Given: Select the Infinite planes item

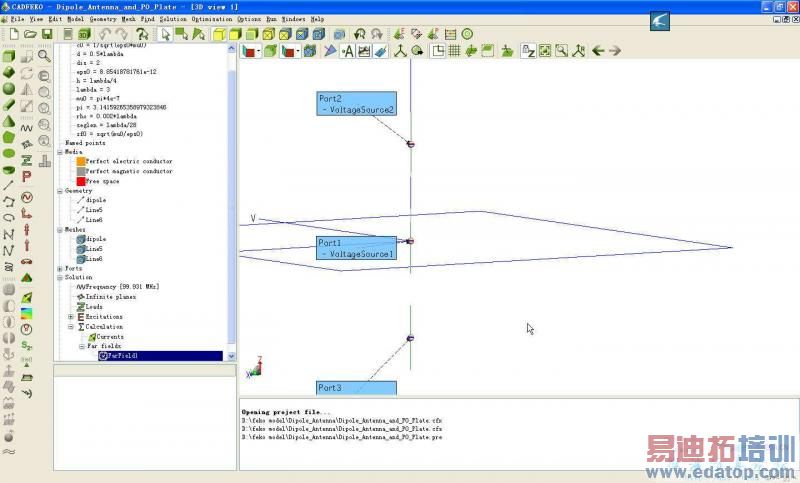Looking at the screenshot, I should (x=111, y=296).
